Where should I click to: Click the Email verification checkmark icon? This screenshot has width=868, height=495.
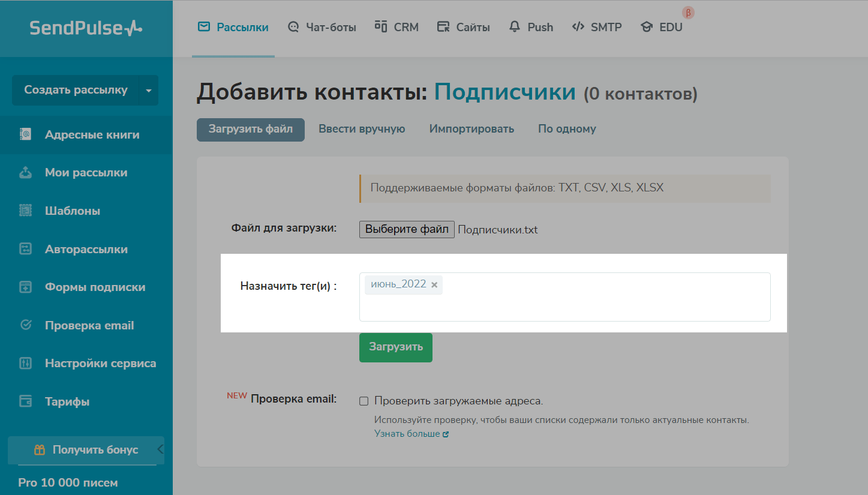25,325
